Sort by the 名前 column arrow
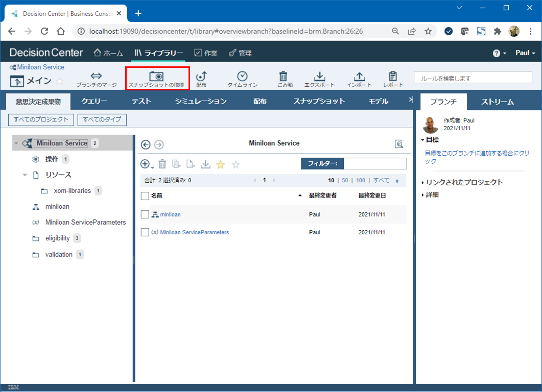 [x=300, y=195]
